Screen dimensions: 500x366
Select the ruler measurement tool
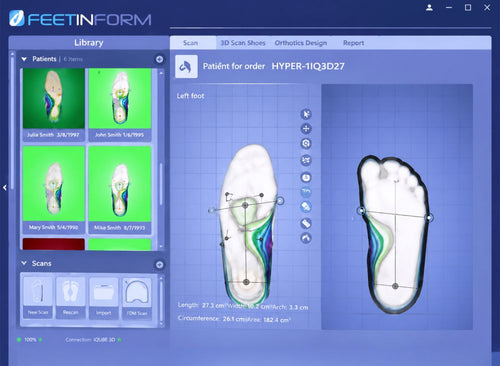pos(306,223)
